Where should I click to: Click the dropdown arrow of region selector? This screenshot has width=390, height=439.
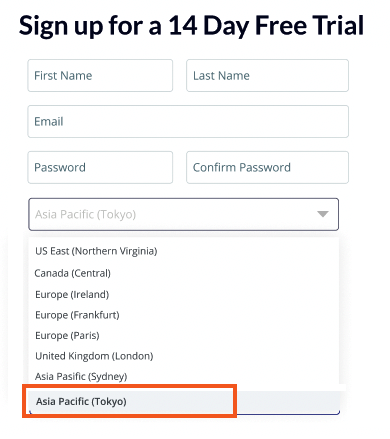coord(323,214)
